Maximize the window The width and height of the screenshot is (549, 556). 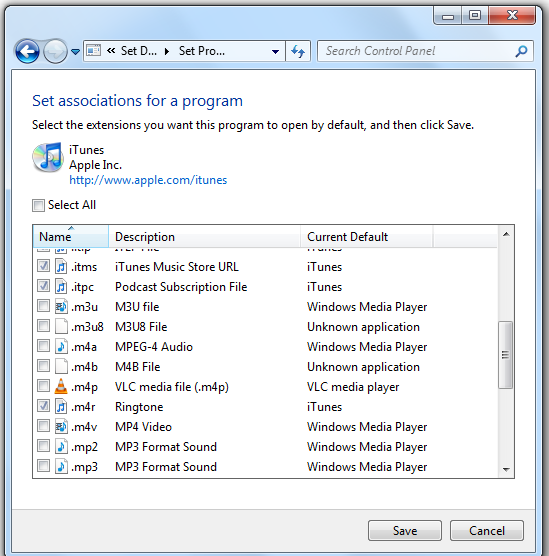(x=475, y=16)
